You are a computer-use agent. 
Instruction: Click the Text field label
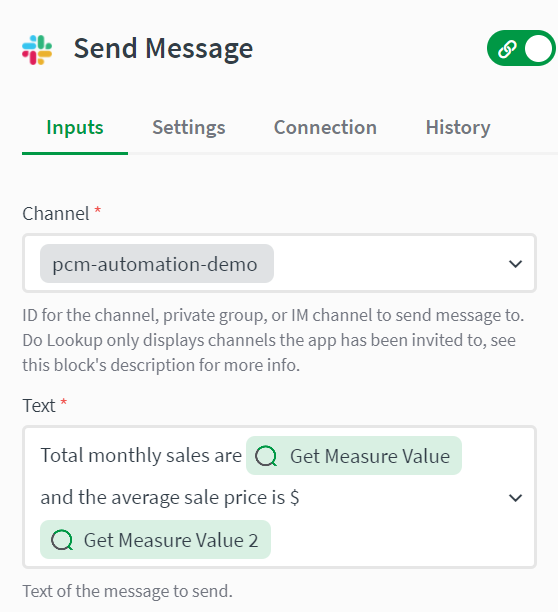click(x=39, y=406)
